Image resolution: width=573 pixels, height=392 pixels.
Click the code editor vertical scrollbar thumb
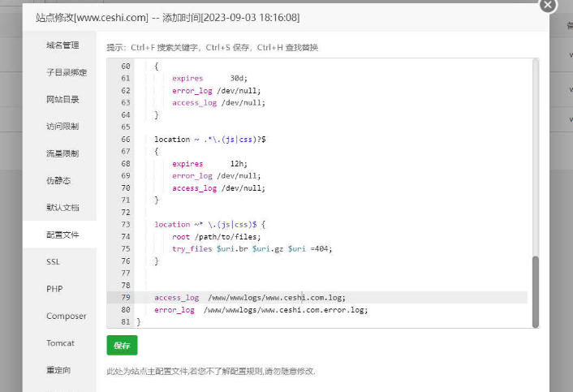point(535,291)
